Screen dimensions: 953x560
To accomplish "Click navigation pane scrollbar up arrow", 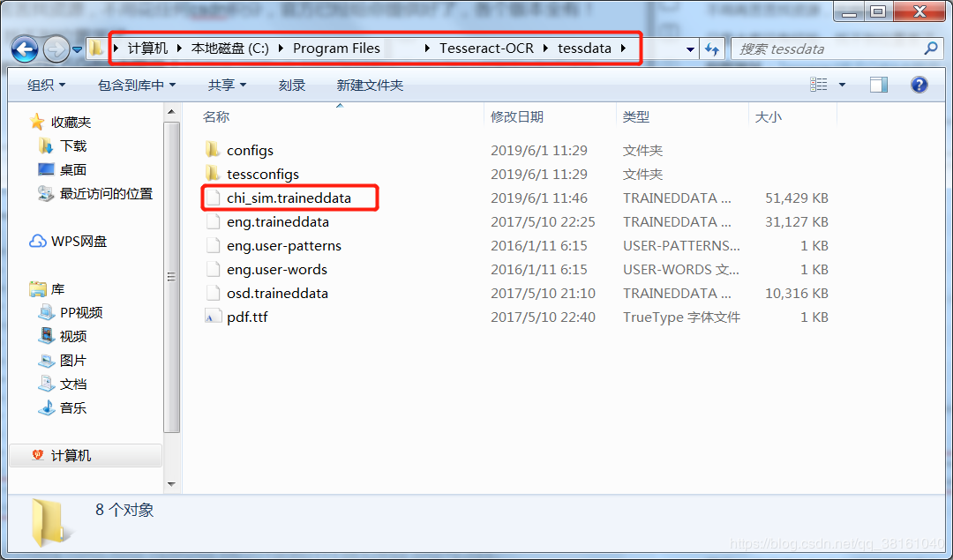I will [x=171, y=112].
